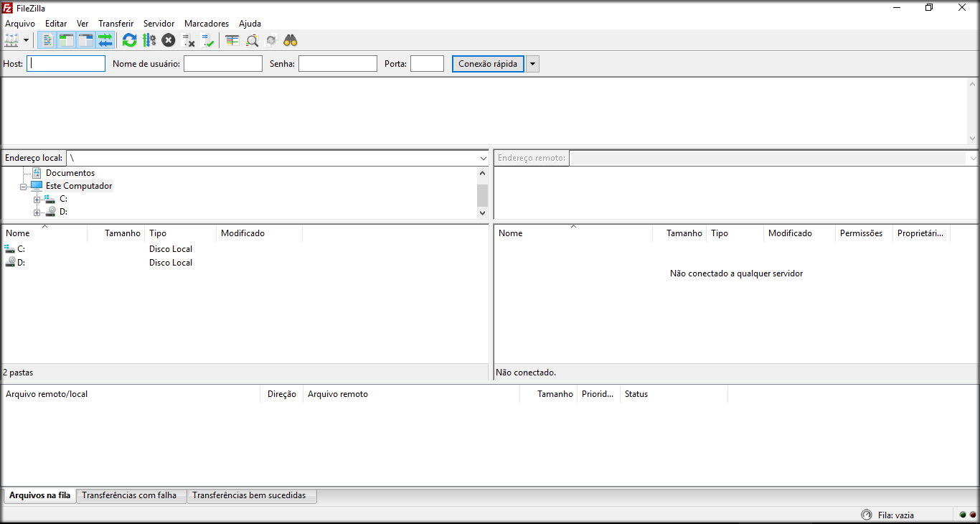Refresh the file and folder lists
This screenshot has height=524, width=980.
click(x=129, y=40)
